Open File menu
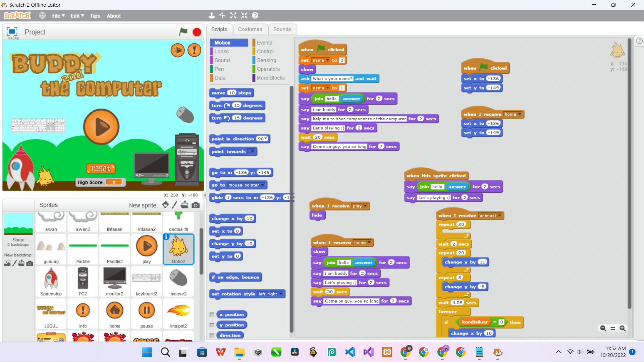 pos(58,16)
